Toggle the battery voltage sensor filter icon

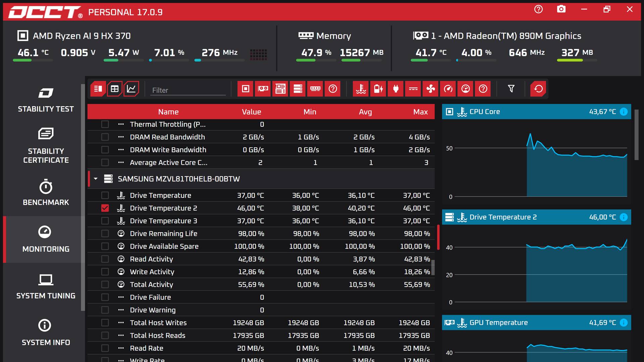pos(378,89)
